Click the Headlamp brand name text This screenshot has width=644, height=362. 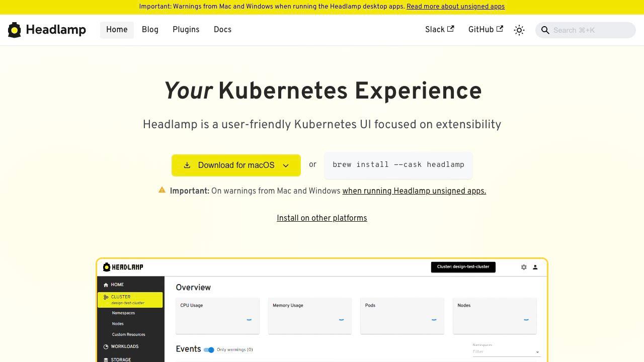[x=56, y=30]
